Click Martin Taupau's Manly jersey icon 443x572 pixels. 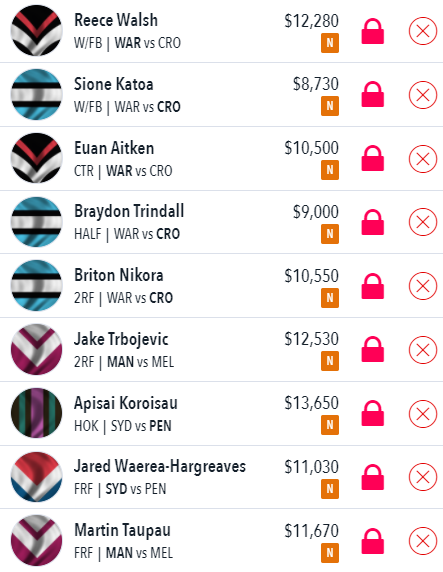(36, 540)
